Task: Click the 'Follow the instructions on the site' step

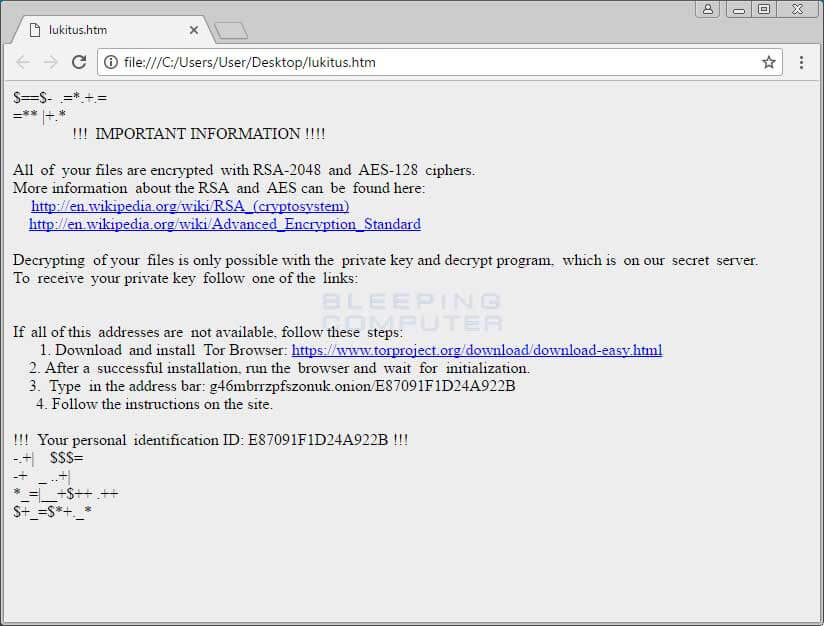Action: tap(154, 404)
